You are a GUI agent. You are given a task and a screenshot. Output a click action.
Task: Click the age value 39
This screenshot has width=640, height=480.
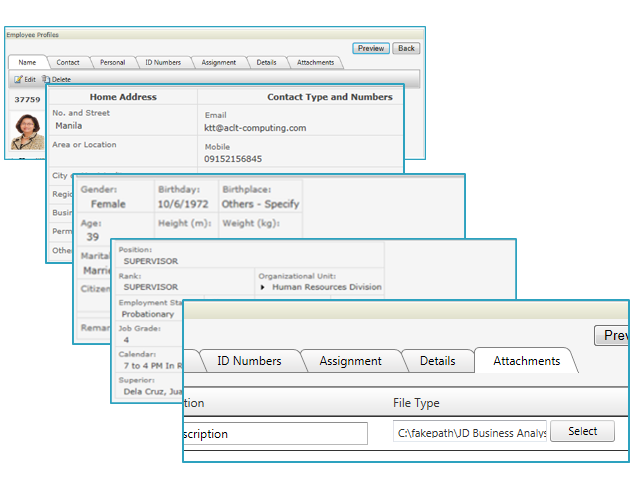93,237
